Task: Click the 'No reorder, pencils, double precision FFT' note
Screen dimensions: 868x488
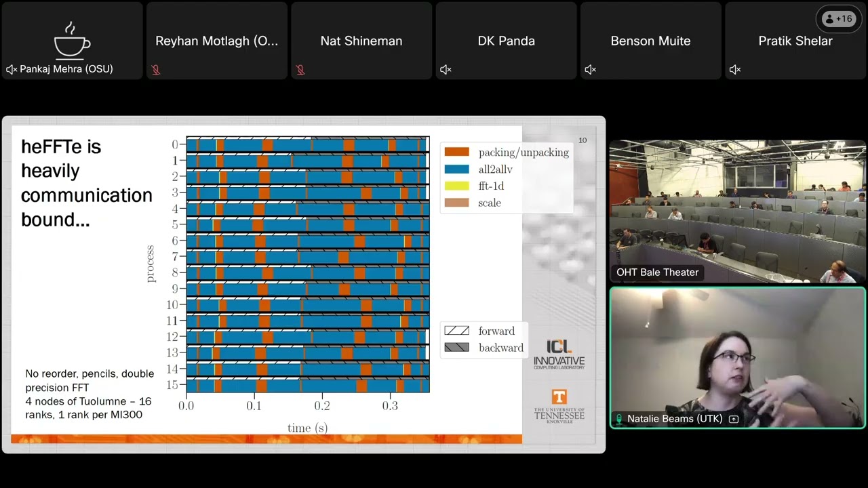Action: 90,380
